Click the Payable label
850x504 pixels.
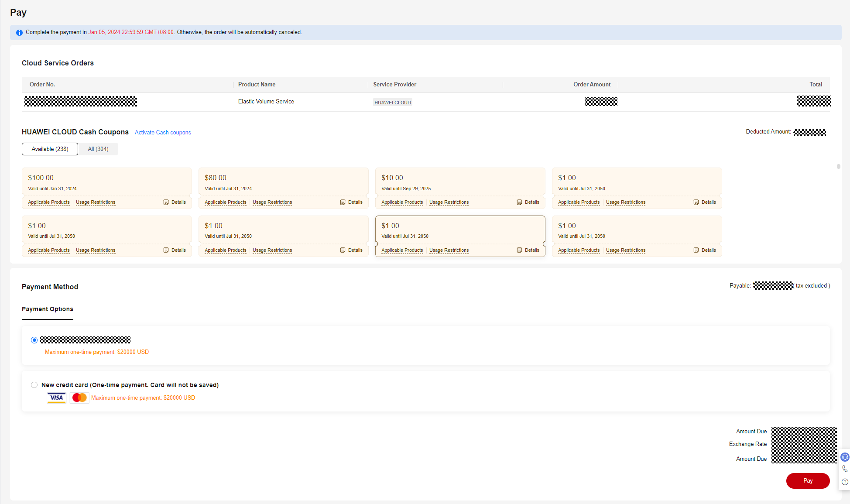pos(740,286)
